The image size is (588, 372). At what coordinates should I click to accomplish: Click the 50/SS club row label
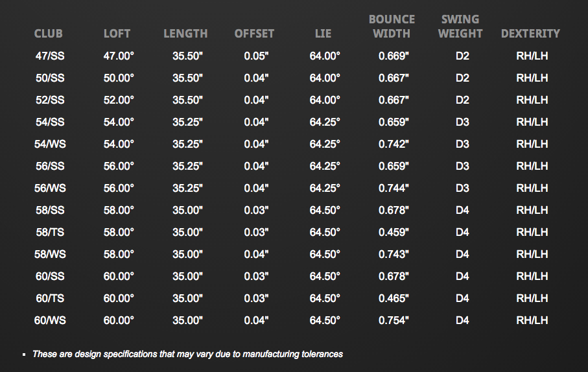click(50, 78)
